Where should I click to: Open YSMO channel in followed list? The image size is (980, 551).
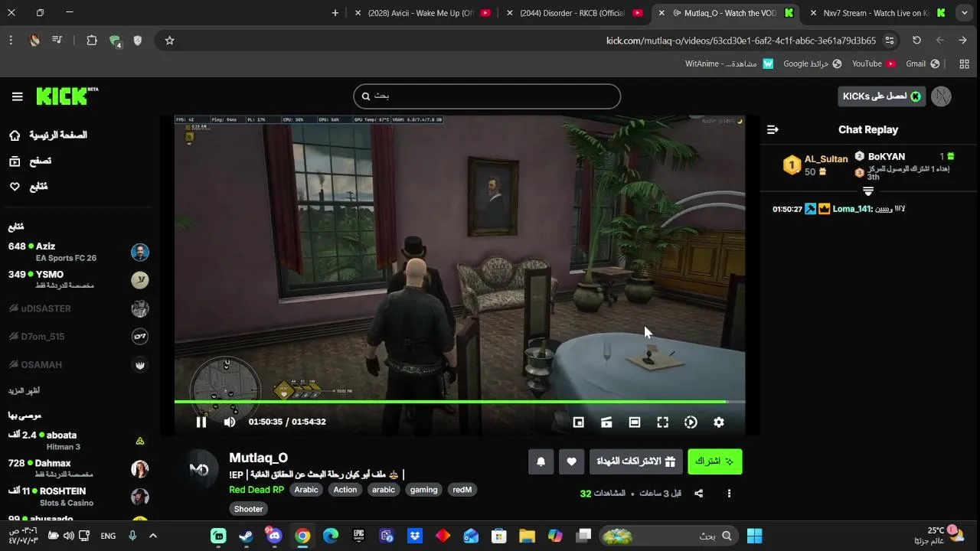coord(78,280)
